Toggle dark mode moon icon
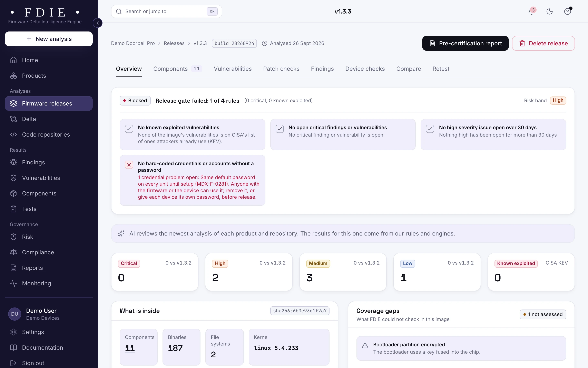Screen dimensions: 588x368 point(550,11)
